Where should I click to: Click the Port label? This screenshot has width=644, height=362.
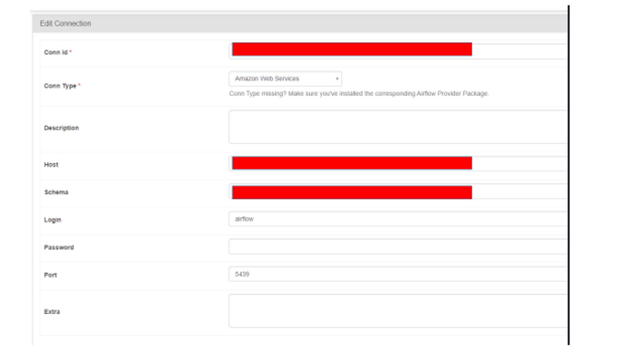pyautogui.click(x=50, y=275)
